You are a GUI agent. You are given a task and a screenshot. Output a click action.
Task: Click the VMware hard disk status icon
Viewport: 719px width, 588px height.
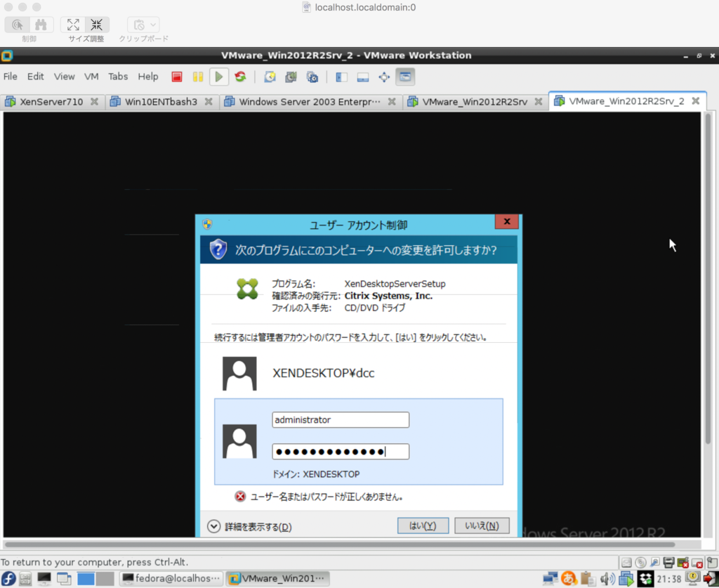(x=626, y=562)
